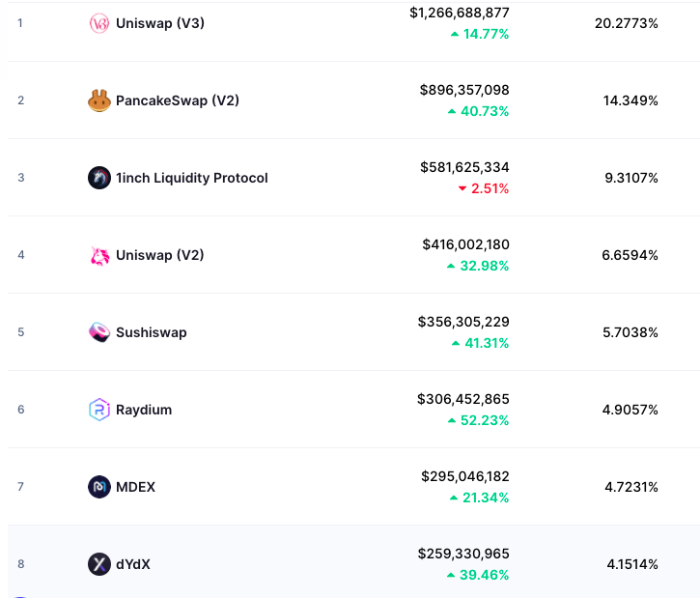The width and height of the screenshot is (700, 598).
Task: Open the Raydium exchange link
Action: [144, 410]
